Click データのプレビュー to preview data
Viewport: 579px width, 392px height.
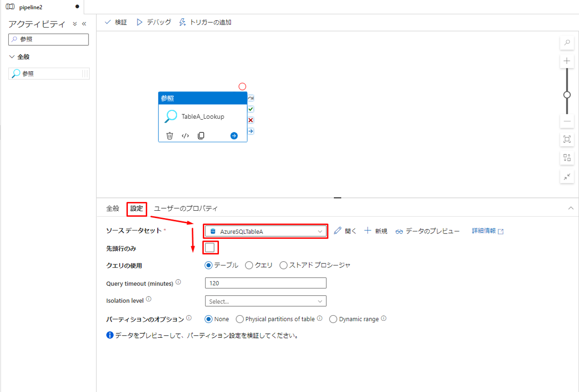[x=427, y=231]
